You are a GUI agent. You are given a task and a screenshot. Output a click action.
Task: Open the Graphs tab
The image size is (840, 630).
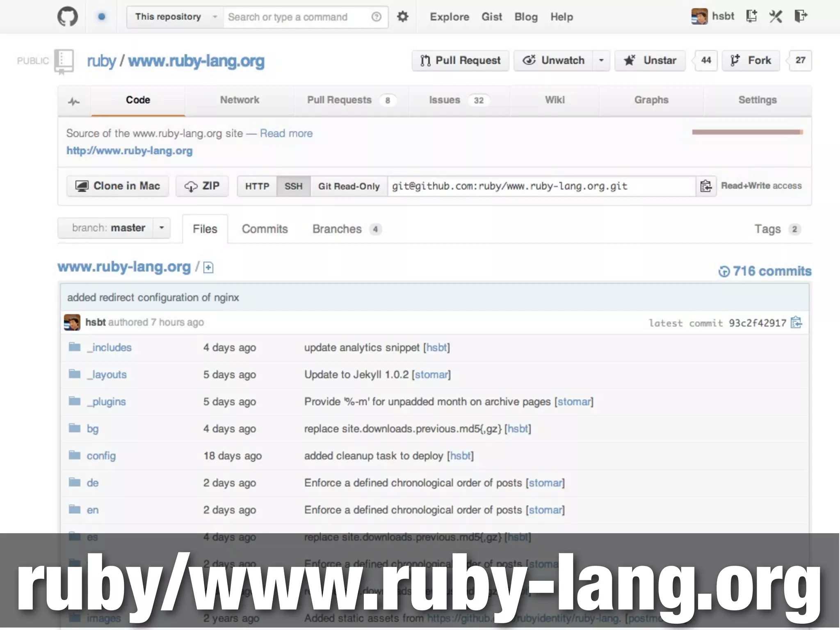pyautogui.click(x=651, y=100)
